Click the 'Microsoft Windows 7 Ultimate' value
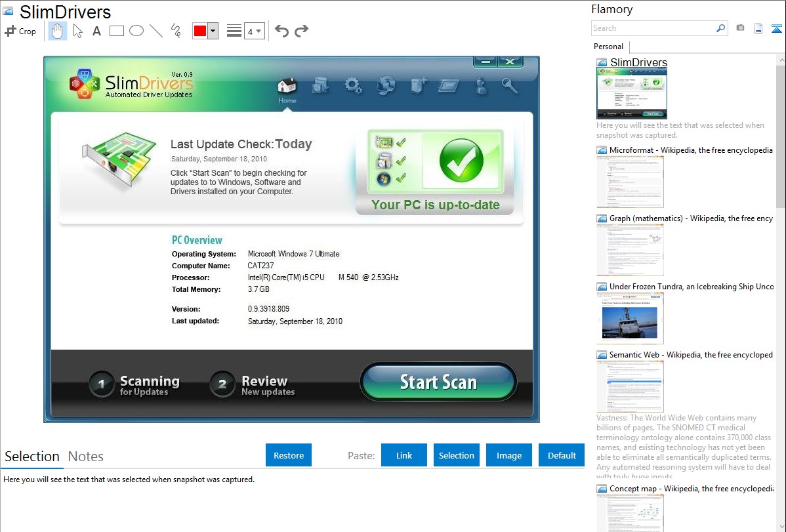 [x=294, y=254]
